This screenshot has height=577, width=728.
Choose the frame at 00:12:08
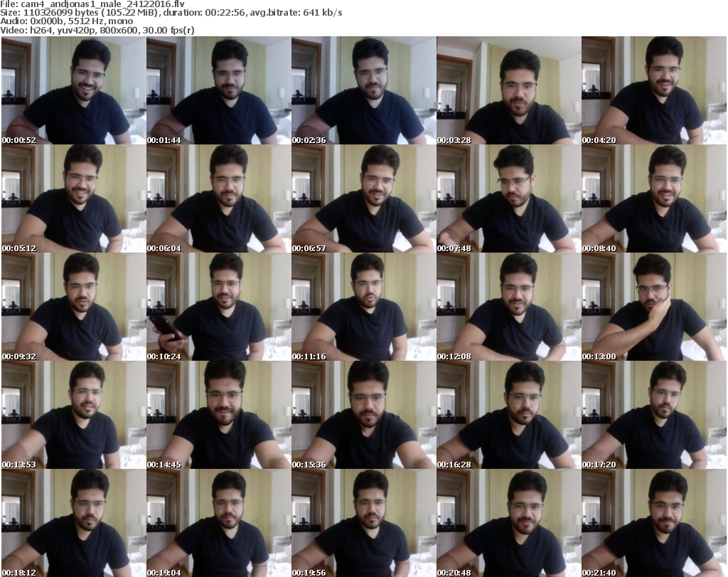(509, 307)
